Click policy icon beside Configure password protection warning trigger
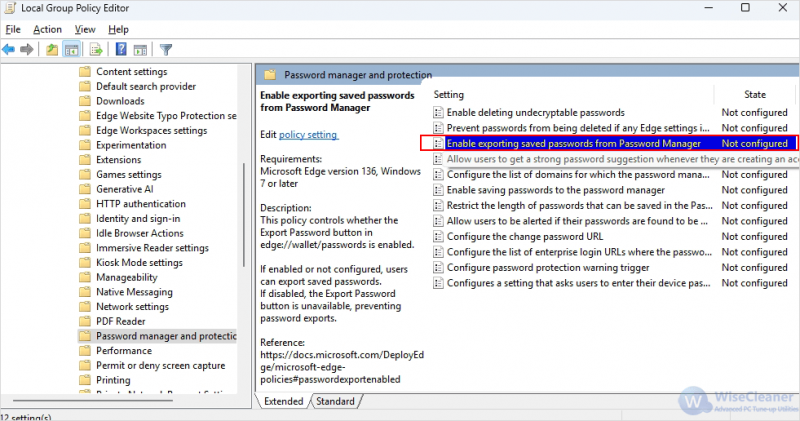800x421 pixels. coord(438,268)
